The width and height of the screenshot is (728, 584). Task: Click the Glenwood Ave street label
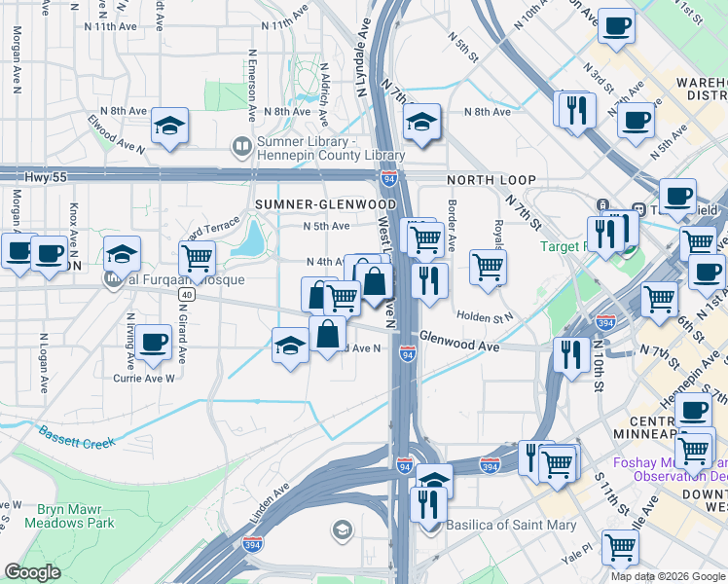point(459,342)
